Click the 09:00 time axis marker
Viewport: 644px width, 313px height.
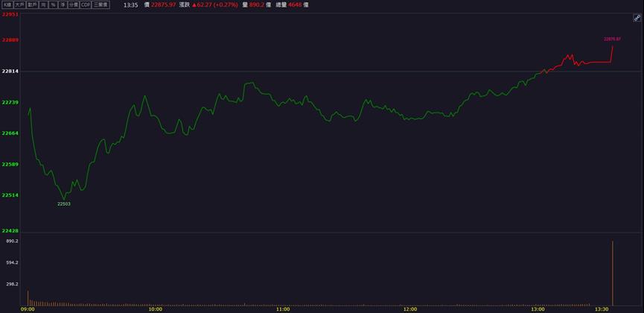[28, 309]
